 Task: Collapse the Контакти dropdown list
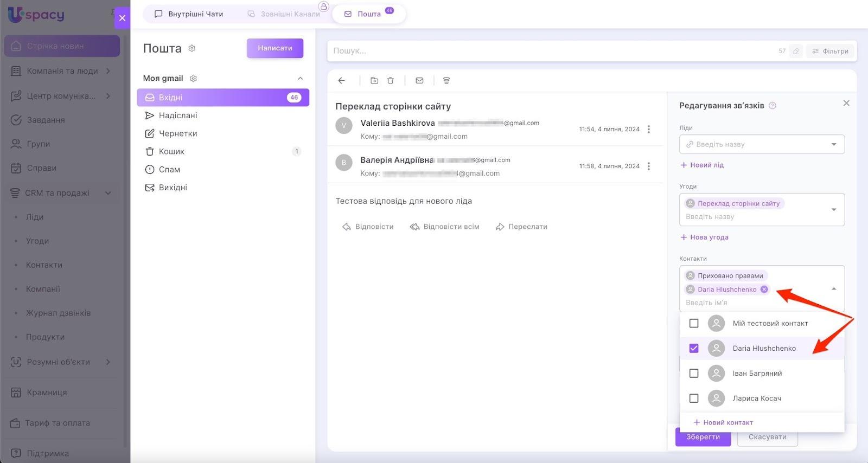(x=834, y=289)
